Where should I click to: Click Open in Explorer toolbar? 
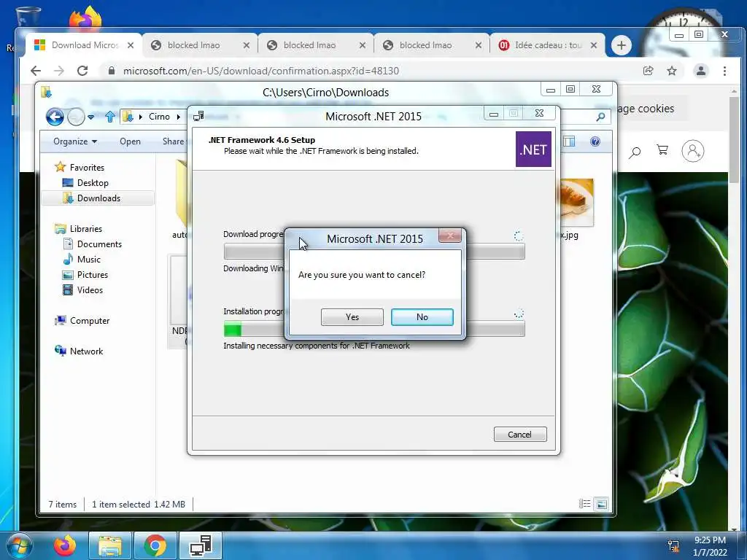[130, 141]
